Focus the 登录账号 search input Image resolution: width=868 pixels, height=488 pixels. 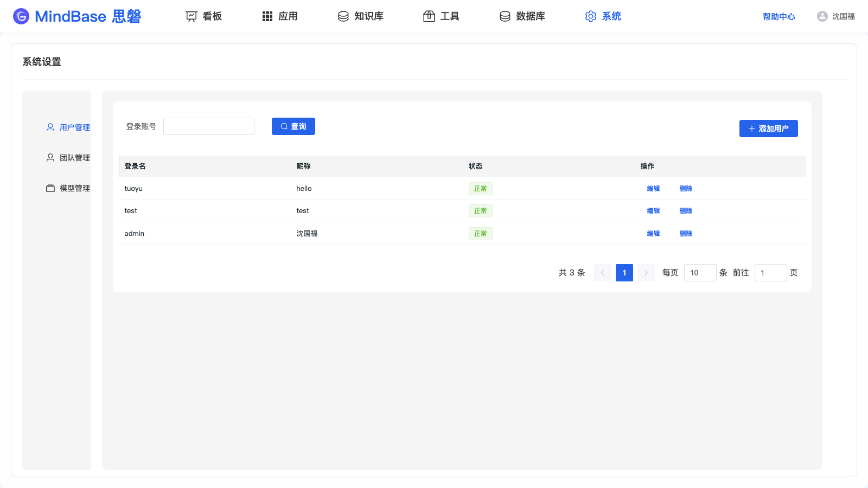pyautogui.click(x=209, y=126)
